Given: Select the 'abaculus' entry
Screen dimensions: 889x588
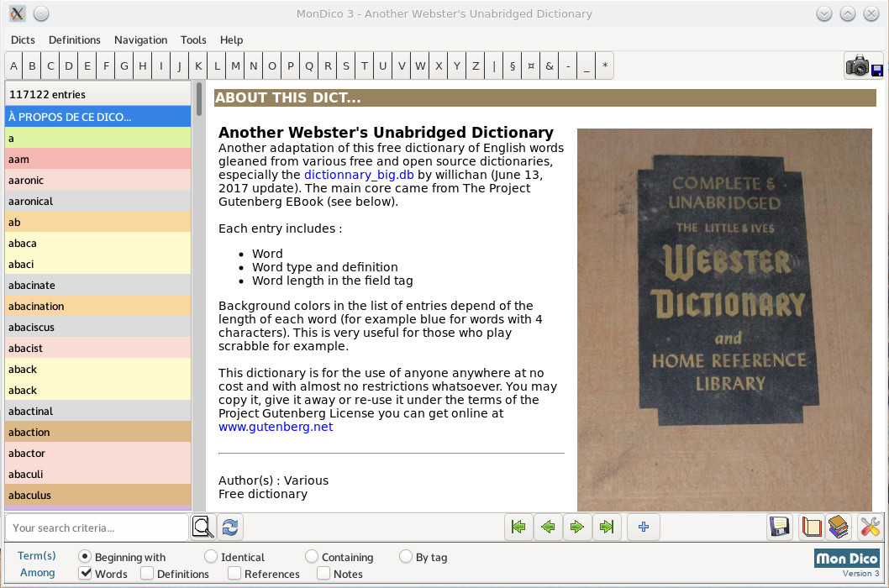Looking at the screenshot, I should pyautogui.click(x=98, y=495).
